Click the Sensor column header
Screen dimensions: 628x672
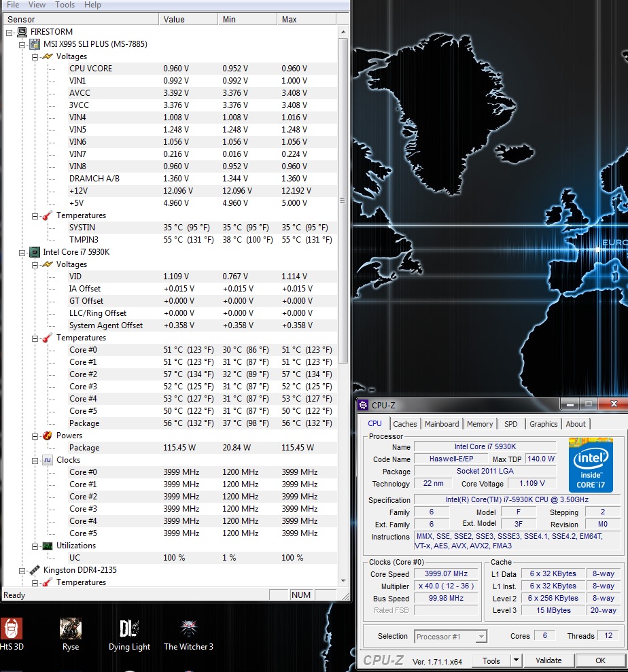[x=81, y=19]
